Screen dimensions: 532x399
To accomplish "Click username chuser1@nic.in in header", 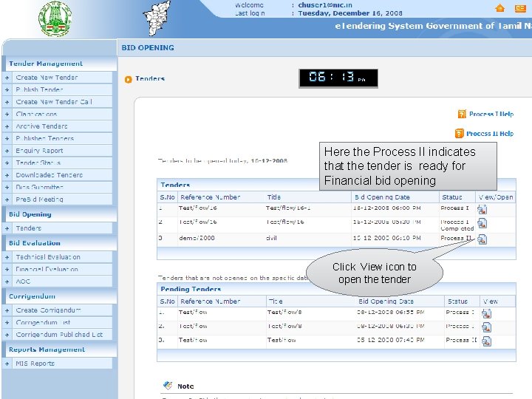I will 325,5.
